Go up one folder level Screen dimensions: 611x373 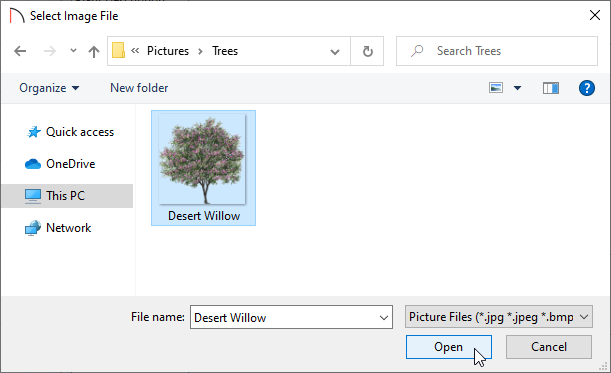coord(94,51)
